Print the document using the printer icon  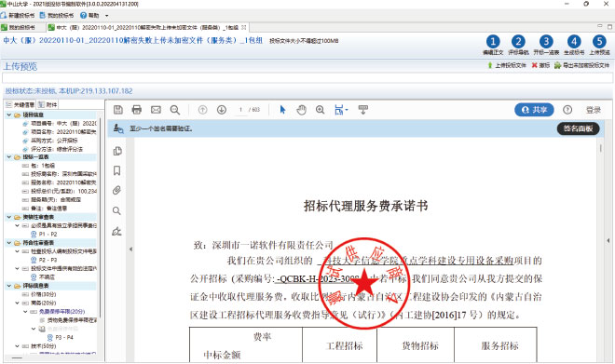click(136, 110)
